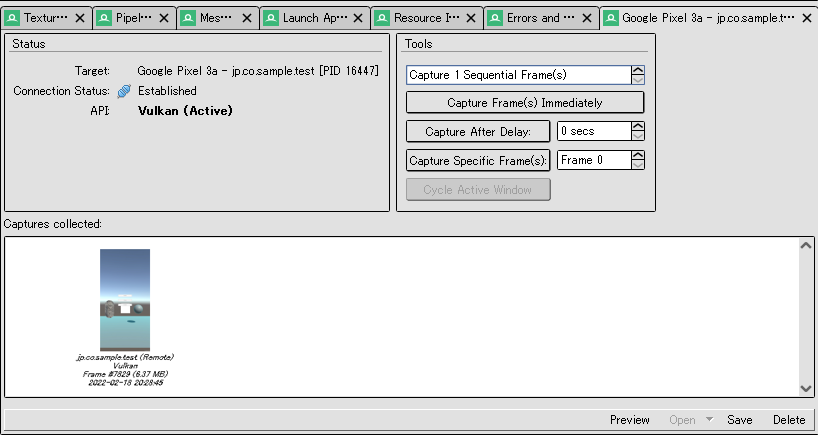Screen dimensions: 818x435
Task: Close the Texture Viewer tab
Action: [x=80, y=18]
